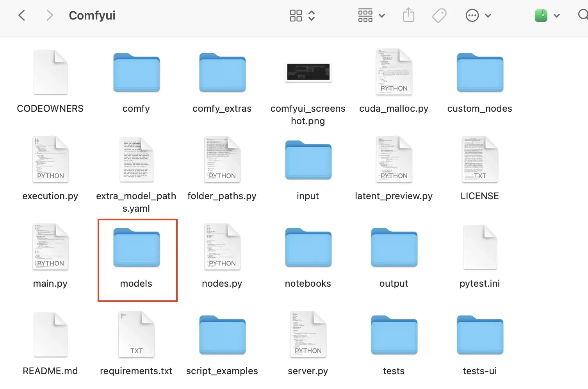Click the 'CODEOWNERS' file name label
This screenshot has width=588, height=389.
pos(50,109)
